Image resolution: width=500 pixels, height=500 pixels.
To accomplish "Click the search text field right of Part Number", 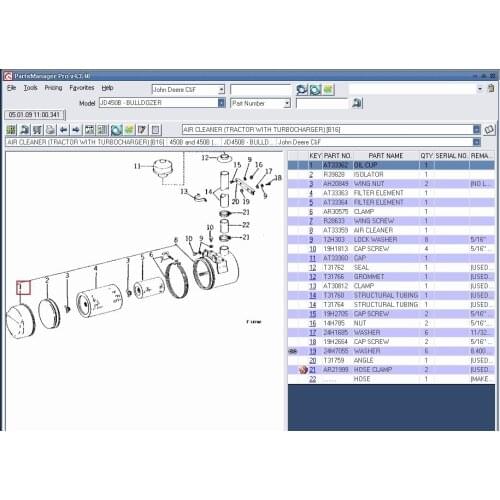I will pyautogui.click(x=322, y=103).
